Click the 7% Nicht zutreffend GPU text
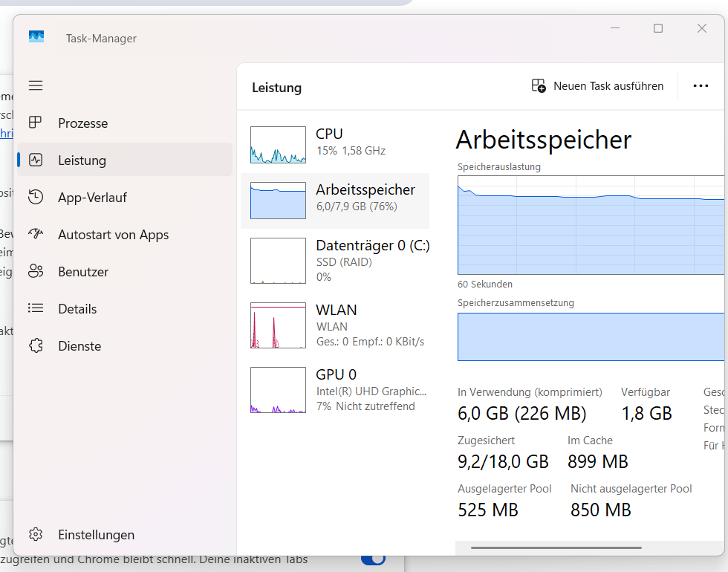This screenshot has width=728, height=572. point(365,406)
